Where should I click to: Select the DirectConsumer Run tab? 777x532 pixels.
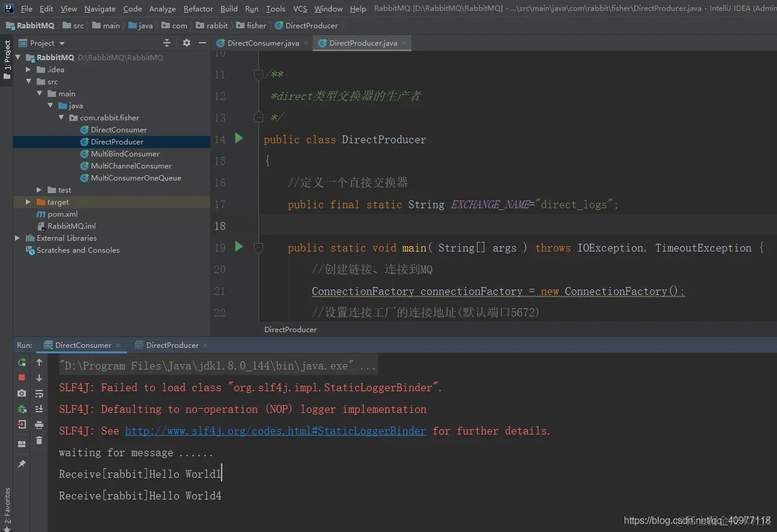(83, 345)
